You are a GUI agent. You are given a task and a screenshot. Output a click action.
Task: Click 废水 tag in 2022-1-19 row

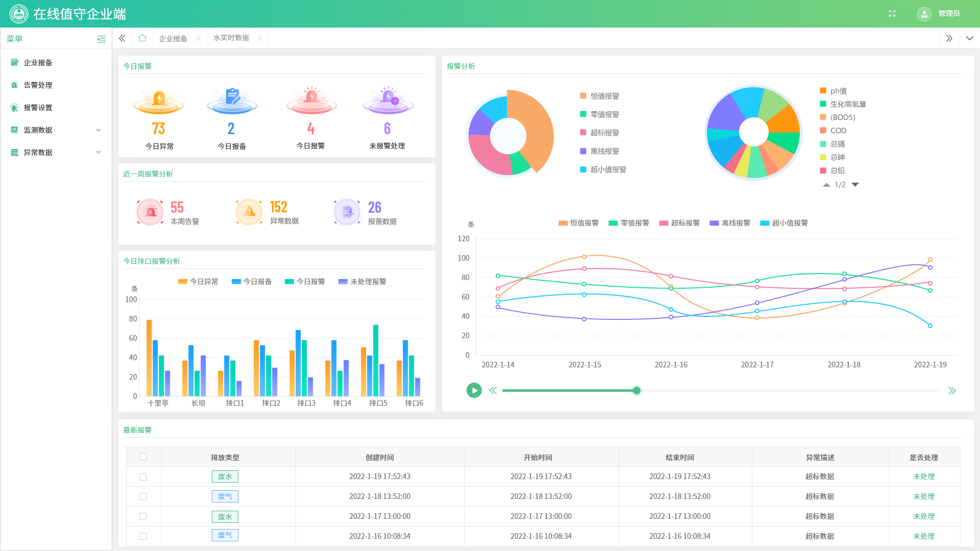coord(225,477)
